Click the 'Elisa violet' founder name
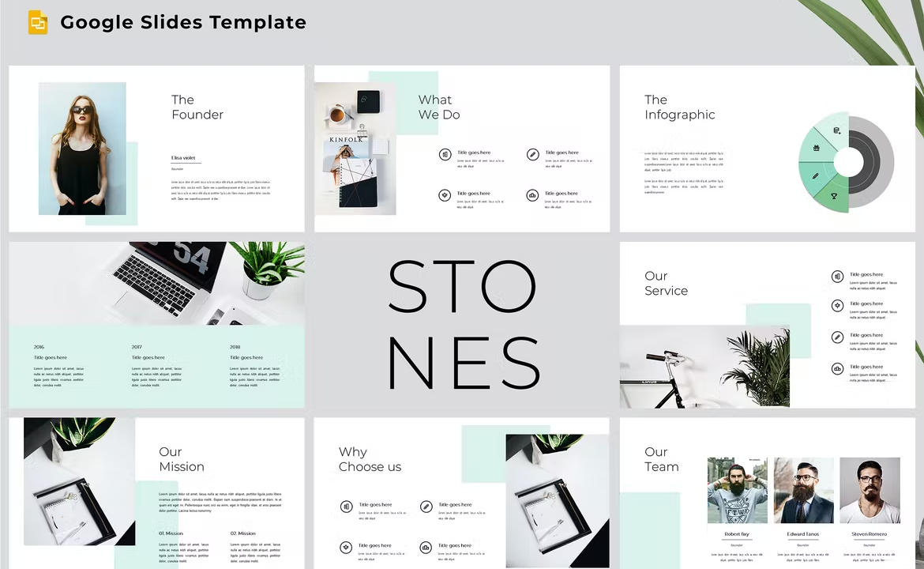Screen dimensions: 924x569 [182, 158]
